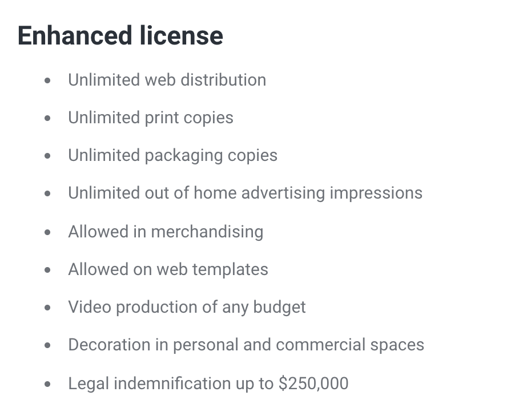Click Video production of any budget
515x420 pixels.
click(x=187, y=308)
